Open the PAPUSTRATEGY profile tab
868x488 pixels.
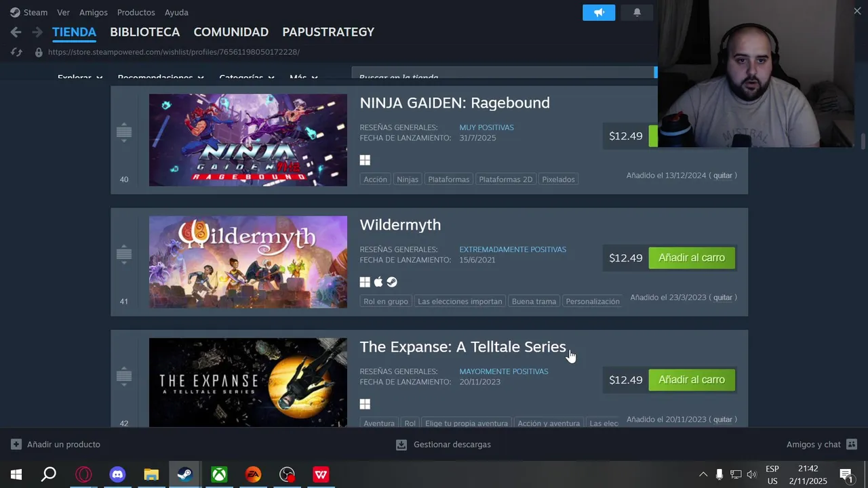(328, 32)
